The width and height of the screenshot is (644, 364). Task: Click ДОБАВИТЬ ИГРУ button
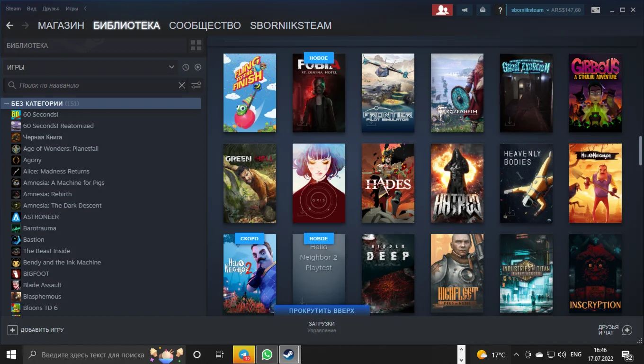(36, 330)
